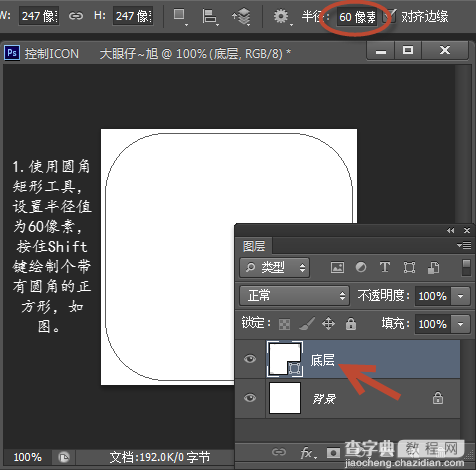
Task: Click the width W input field
Action: [39, 16]
